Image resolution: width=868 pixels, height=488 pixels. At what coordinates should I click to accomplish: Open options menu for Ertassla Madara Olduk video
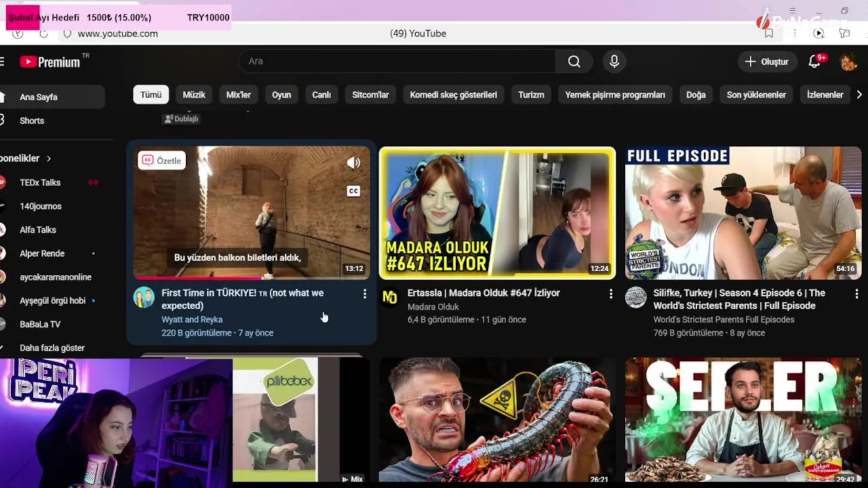(x=611, y=293)
